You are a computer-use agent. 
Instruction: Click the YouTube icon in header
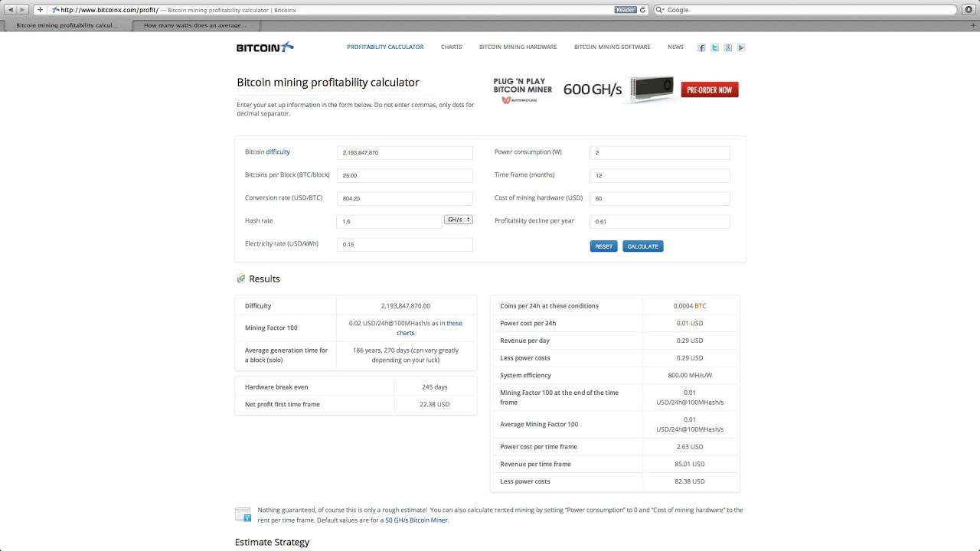[x=740, y=47]
